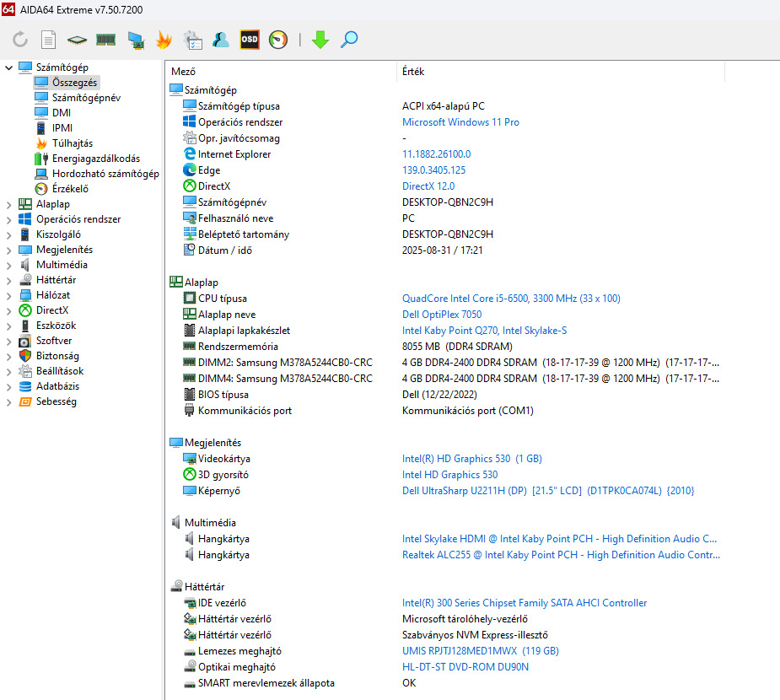
Task: Expand the Hálózat tree node
Action: click(9, 295)
